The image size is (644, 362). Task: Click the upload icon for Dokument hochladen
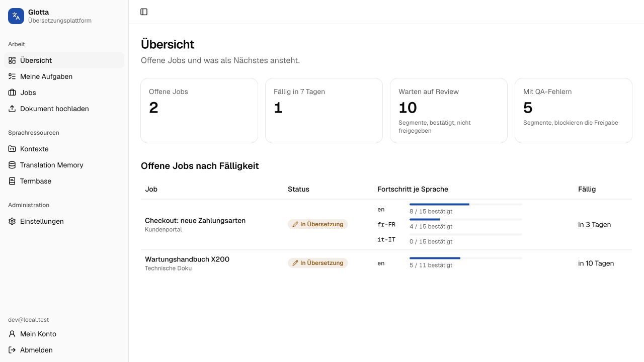click(12, 109)
